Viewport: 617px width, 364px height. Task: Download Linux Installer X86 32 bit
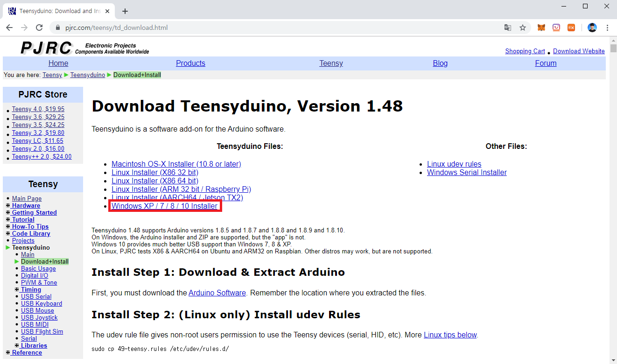tap(155, 172)
